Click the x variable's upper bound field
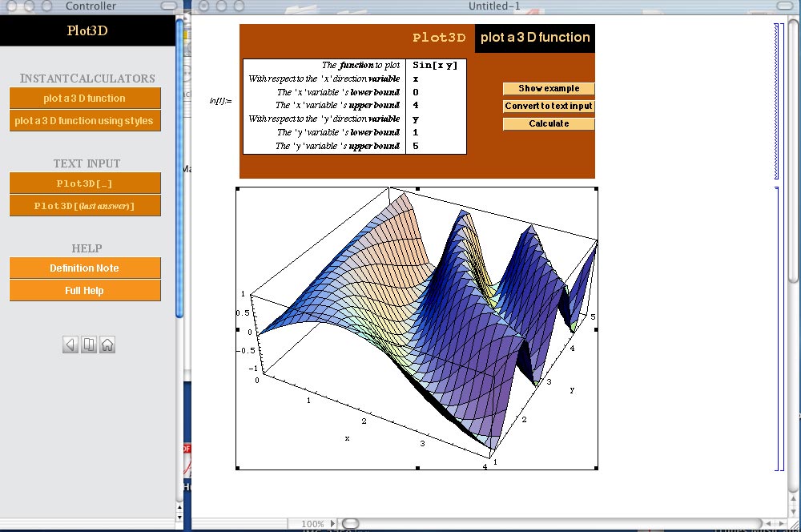The width and height of the screenshot is (801, 532). [x=436, y=105]
